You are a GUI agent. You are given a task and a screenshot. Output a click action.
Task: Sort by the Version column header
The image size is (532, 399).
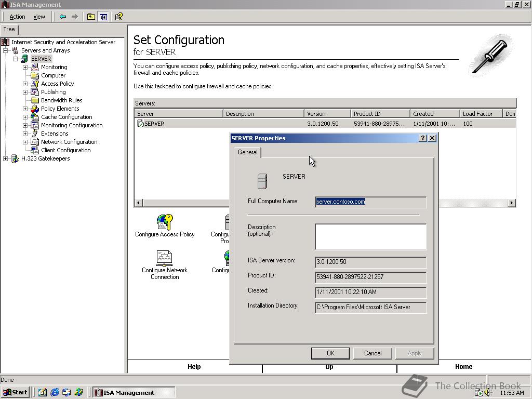click(x=327, y=114)
